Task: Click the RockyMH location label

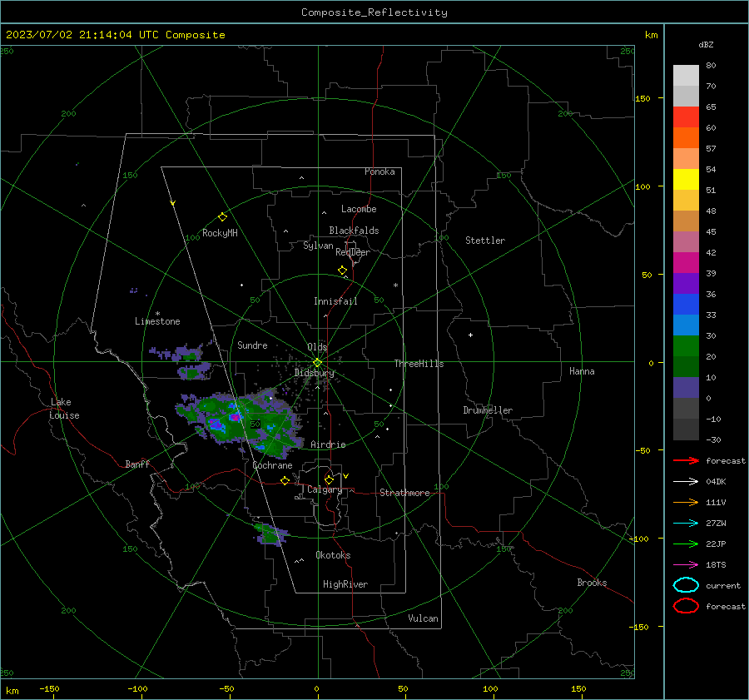Action: 220,233
